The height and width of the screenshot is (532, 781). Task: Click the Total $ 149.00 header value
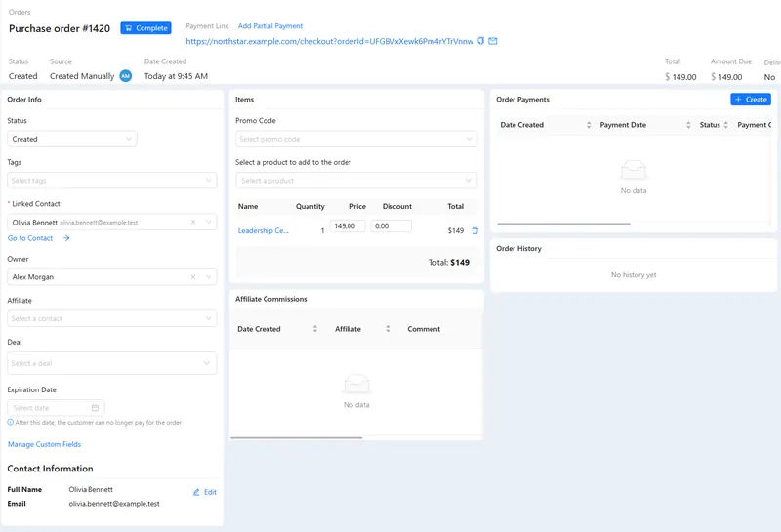tap(680, 77)
